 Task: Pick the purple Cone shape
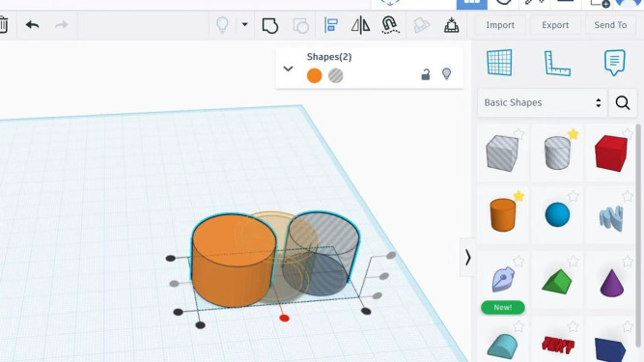pos(611,283)
